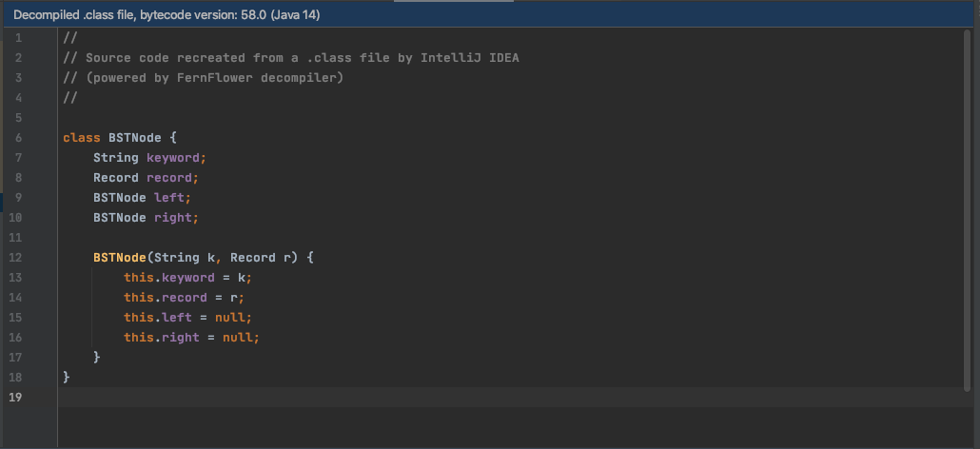Click the closing brace on line 17
Viewport: 980px width, 449px height.
pyautogui.click(x=97, y=357)
